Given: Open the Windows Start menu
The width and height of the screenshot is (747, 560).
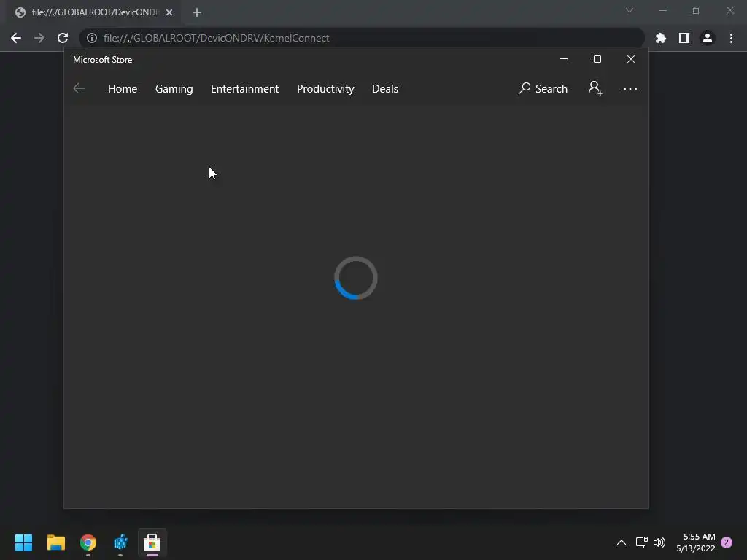Looking at the screenshot, I should click(24, 542).
